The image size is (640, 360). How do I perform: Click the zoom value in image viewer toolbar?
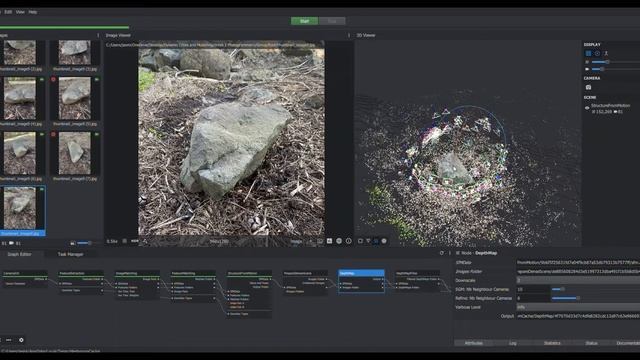pos(112,241)
